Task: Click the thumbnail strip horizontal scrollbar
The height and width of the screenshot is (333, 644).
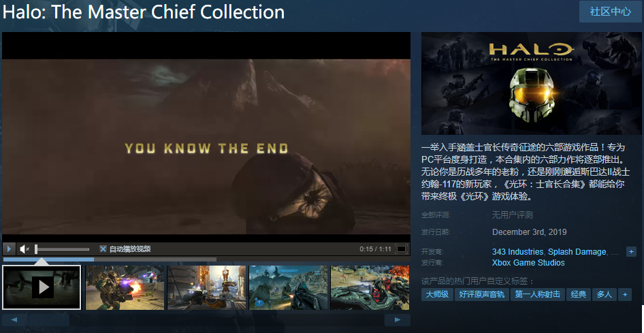Action: (x=206, y=320)
